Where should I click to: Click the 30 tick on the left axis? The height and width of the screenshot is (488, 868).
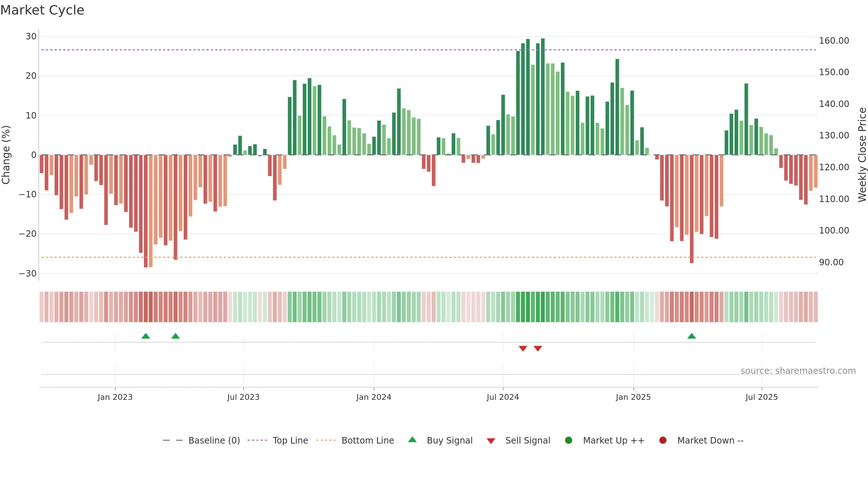pos(31,37)
